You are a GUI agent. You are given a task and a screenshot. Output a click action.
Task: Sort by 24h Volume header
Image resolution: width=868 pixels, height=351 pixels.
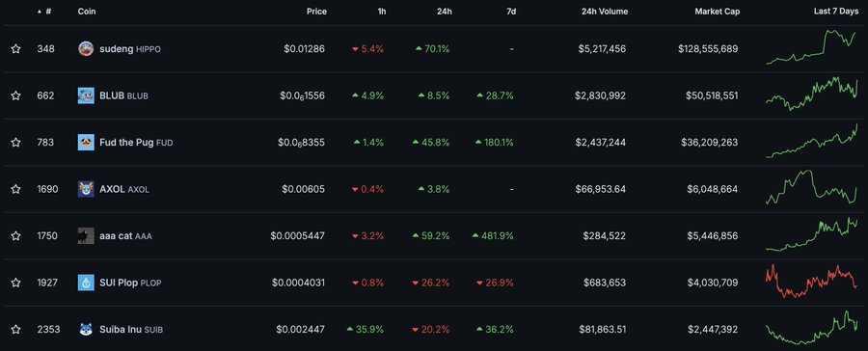click(x=605, y=11)
